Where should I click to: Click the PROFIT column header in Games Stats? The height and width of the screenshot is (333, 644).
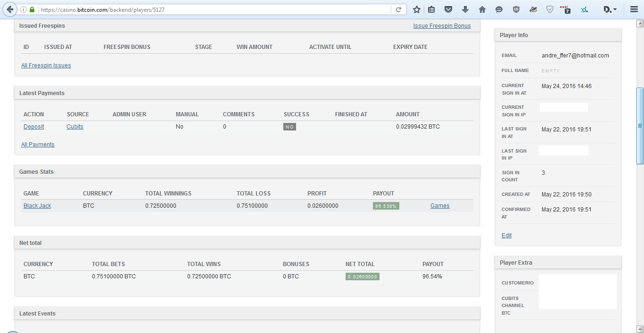(x=317, y=194)
